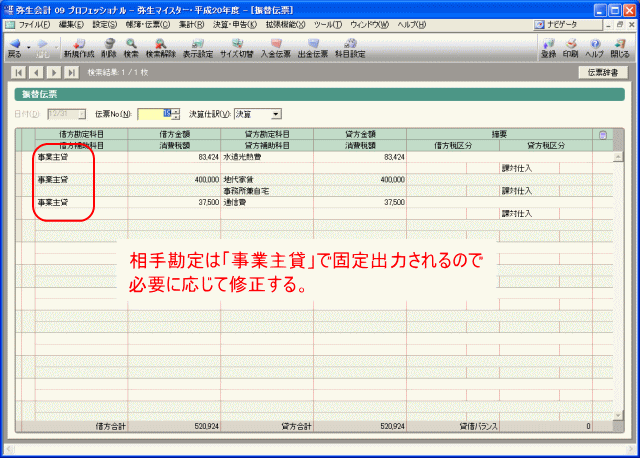
Task: Click the 新規作成 toolbar icon
Action: 79,48
